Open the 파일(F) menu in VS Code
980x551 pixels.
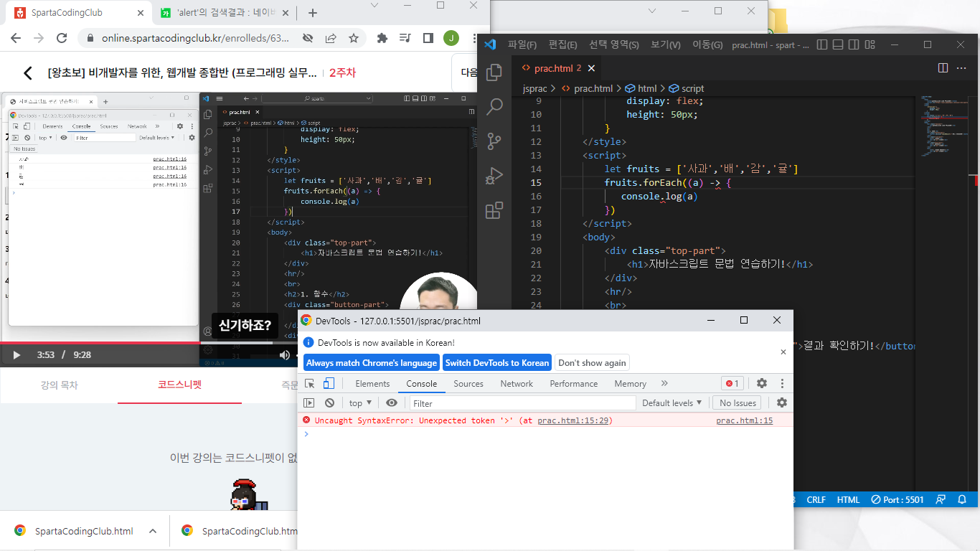pos(522,44)
